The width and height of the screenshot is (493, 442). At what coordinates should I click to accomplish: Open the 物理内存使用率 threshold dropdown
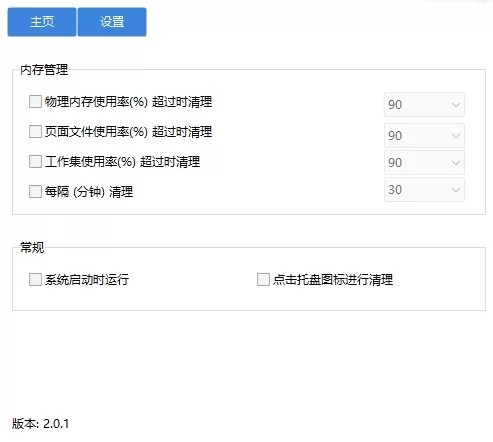pos(424,105)
